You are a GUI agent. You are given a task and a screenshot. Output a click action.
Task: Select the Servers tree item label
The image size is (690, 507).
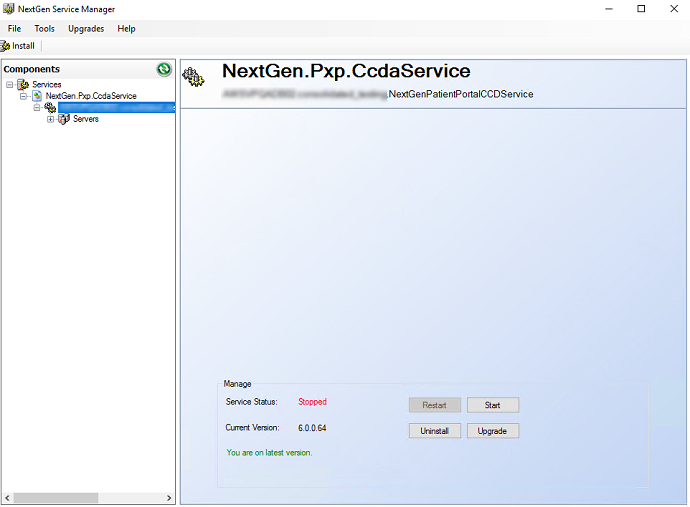point(86,119)
